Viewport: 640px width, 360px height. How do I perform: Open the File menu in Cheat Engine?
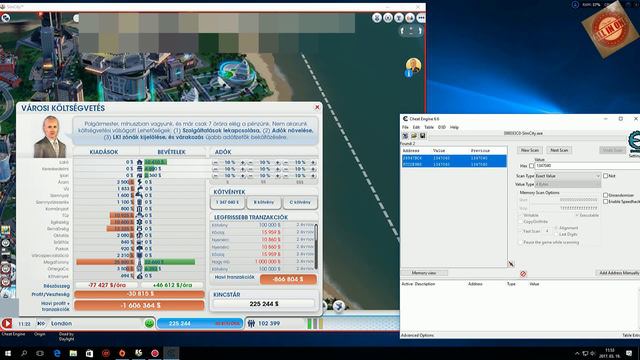[405, 127]
